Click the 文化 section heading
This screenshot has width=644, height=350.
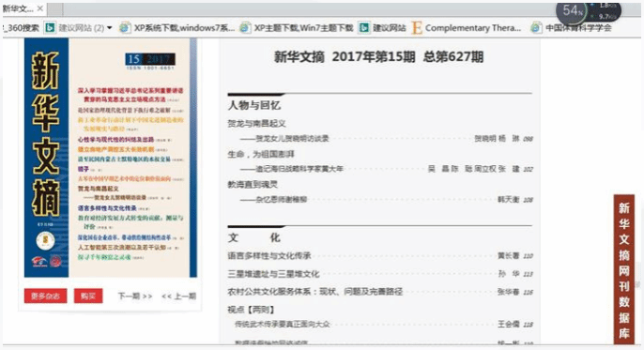coord(254,237)
